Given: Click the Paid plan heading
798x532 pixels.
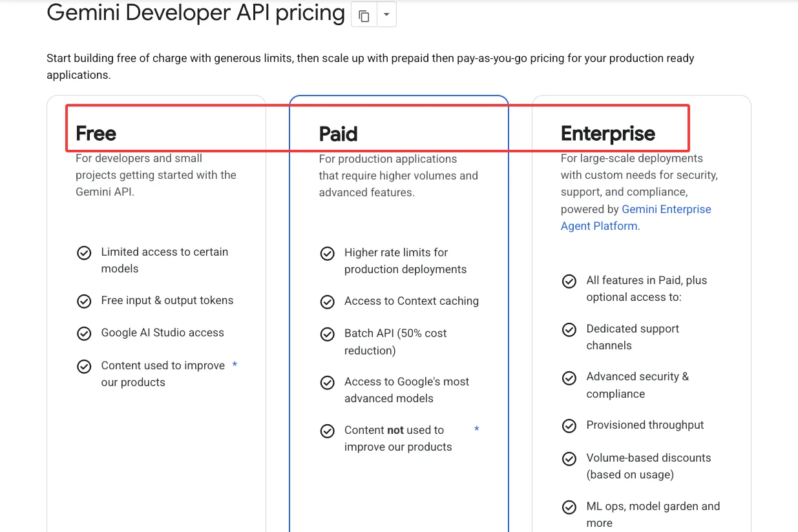Looking at the screenshot, I should [x=338, y=134].
